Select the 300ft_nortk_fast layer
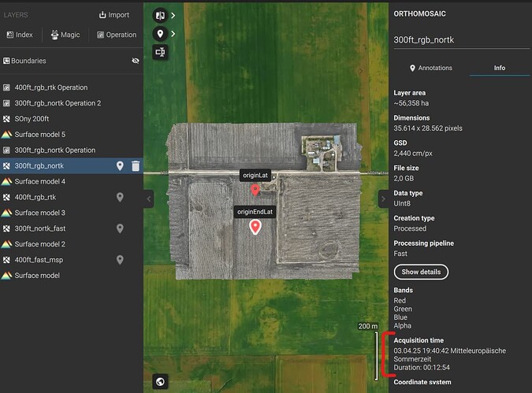The width and height of the screenshot is (532, 393). tap(71, 228)
